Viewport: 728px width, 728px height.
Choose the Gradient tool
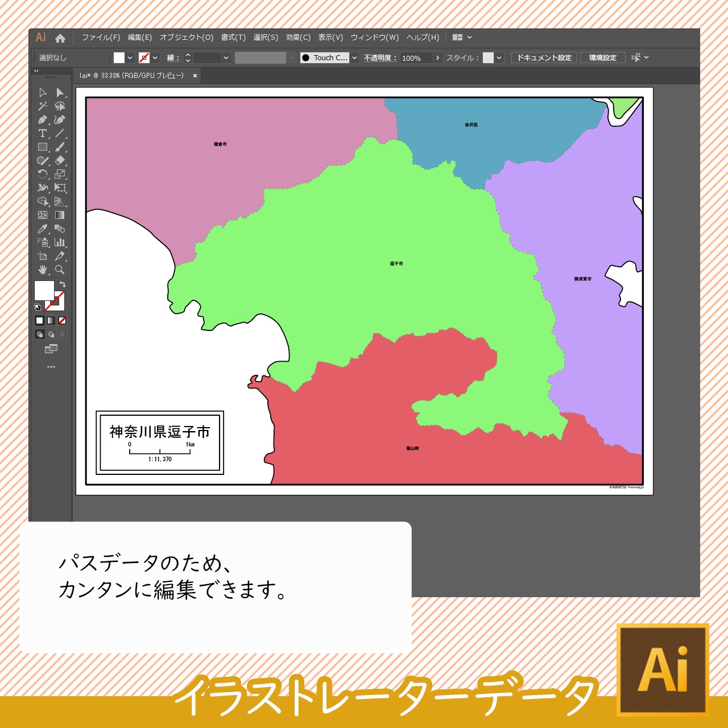pos(60,215)
